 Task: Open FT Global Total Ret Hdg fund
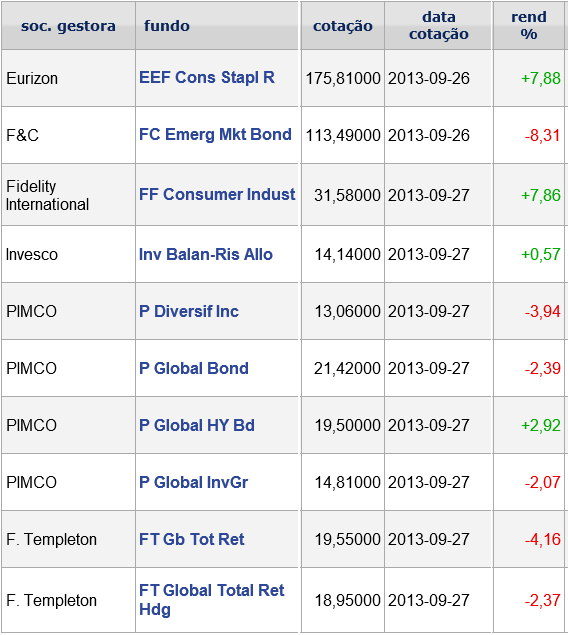211,600
